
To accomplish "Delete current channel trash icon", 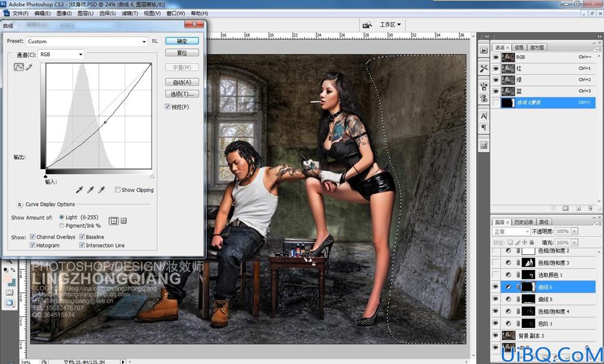I will pyautogui.click(x=590, y=208).
